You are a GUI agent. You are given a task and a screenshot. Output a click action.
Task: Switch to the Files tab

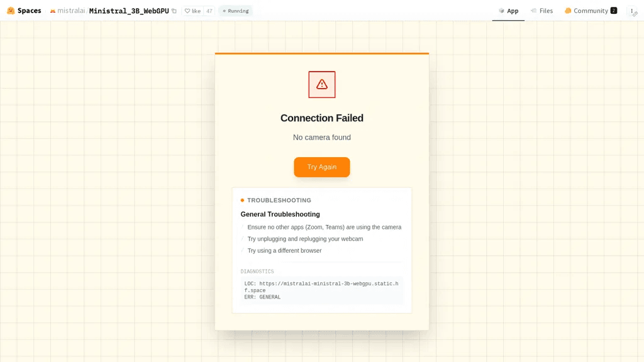[541, 11]
